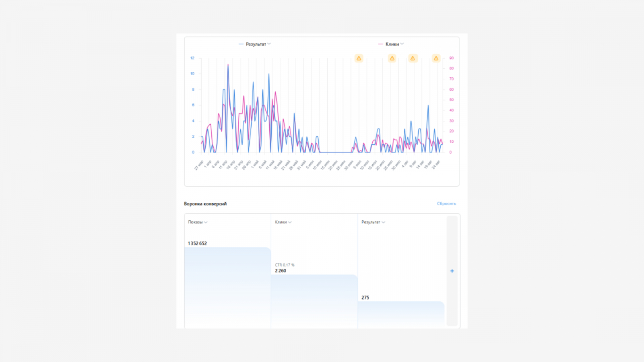644x362 pixels.
Task: Click the pink line marker beside Клики legend
Action: point(380,44)
